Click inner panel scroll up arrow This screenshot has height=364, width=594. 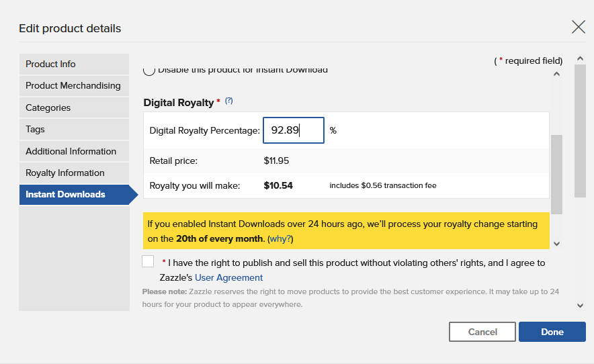click(x=556, y=74)
